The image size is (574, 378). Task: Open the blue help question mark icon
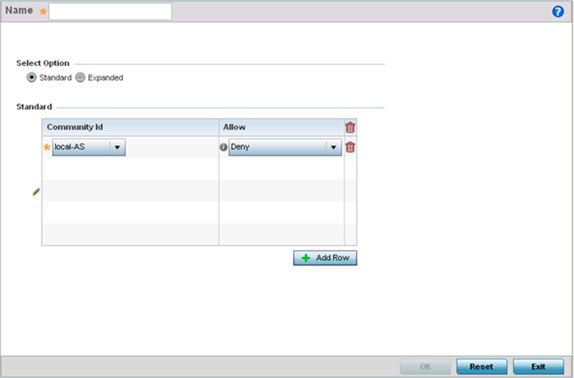pos(558,12)
